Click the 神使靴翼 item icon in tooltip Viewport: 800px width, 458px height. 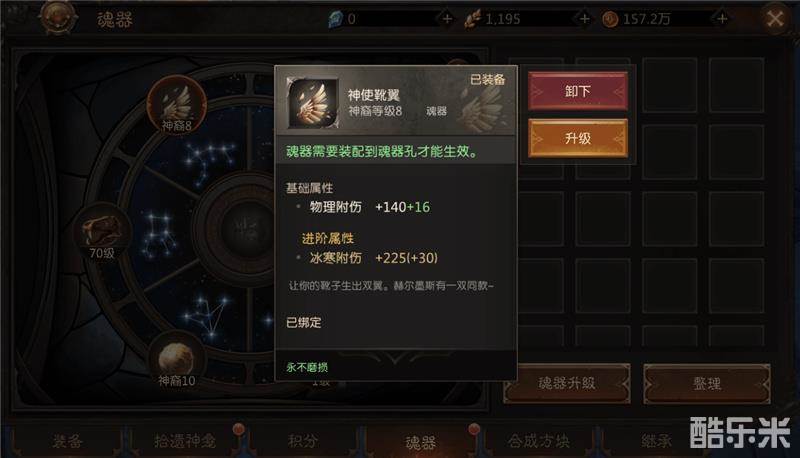(313, 103)
